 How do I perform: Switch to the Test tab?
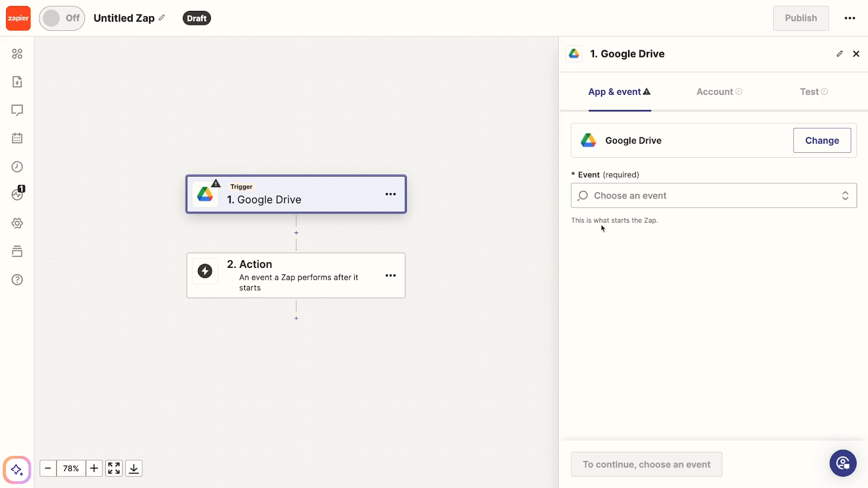click(814, 92)
